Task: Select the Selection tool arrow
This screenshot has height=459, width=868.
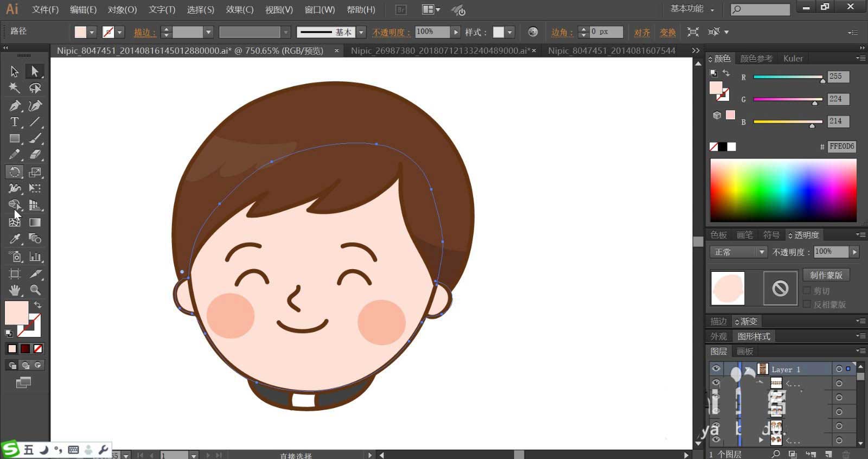Action: click(15, 71)
